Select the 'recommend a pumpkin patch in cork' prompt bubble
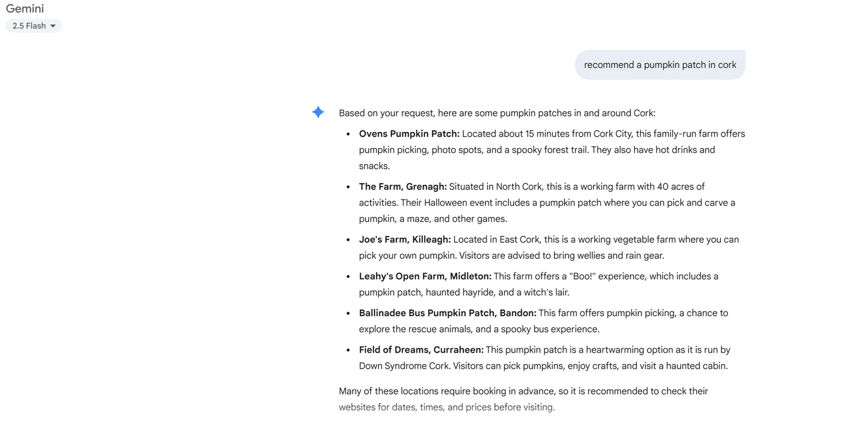This screenshot has width=868, height=422. coord(660,65)
